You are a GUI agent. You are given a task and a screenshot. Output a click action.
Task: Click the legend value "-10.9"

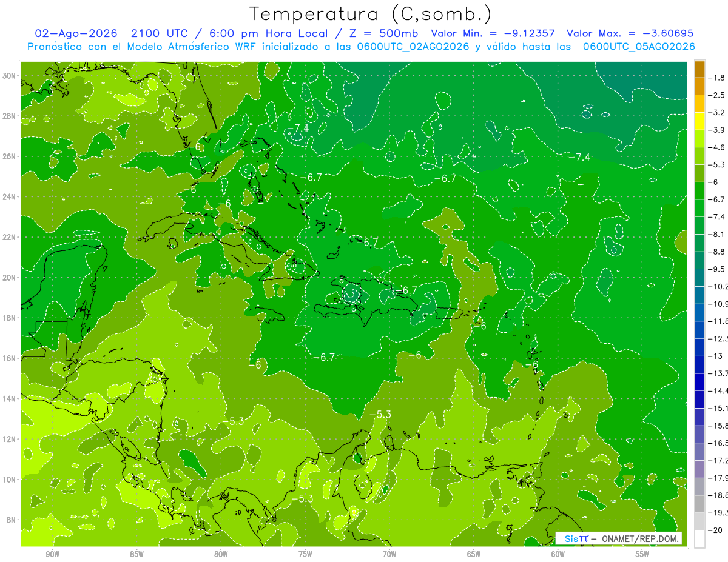[x=718, y=304]
